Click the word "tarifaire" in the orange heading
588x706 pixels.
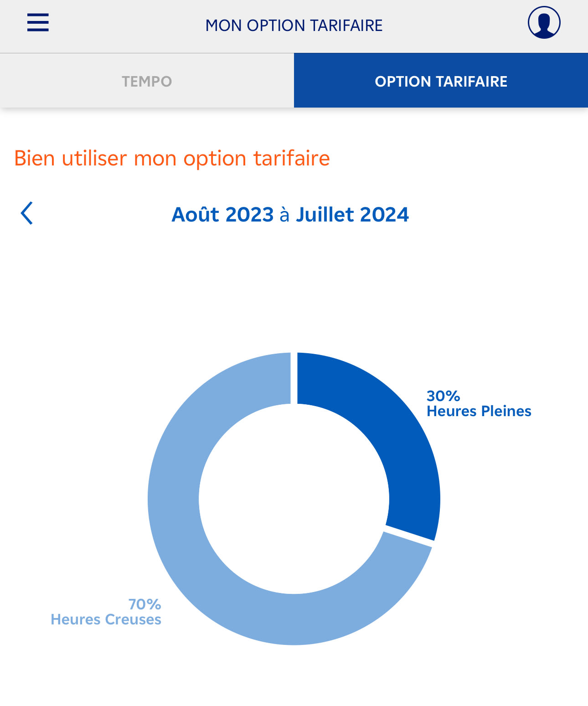[x=291, y=159]
